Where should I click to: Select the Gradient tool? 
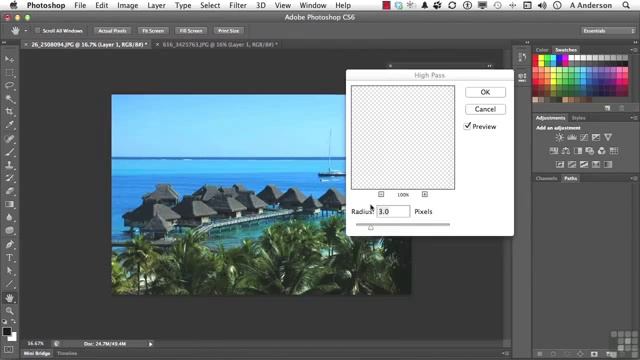point(9,204)
